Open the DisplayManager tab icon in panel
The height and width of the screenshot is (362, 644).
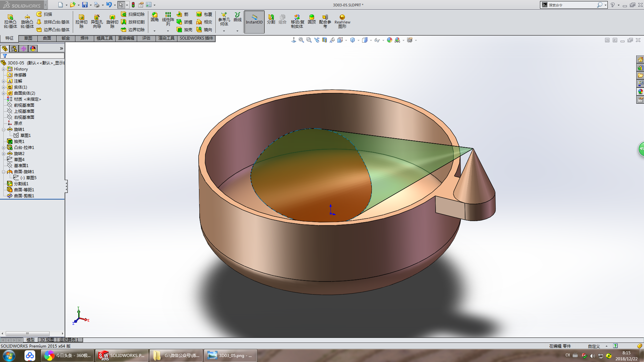(x=33, y=49)
